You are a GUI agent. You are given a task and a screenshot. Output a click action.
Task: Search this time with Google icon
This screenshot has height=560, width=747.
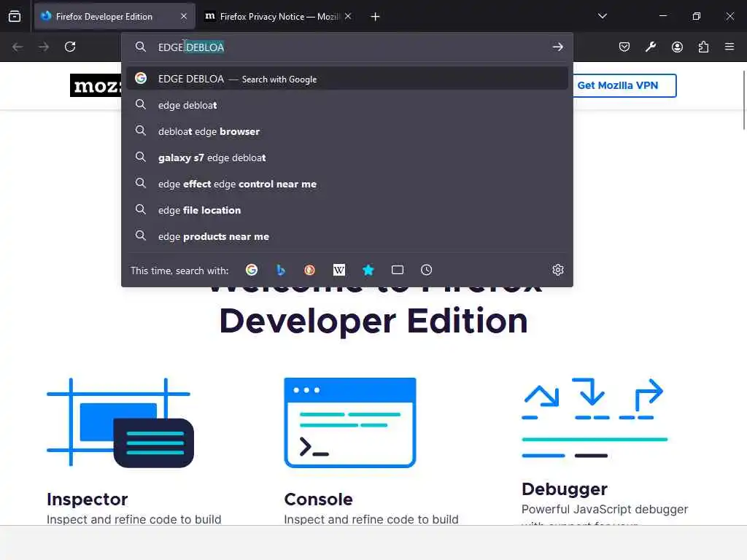[x=252, y=270]
